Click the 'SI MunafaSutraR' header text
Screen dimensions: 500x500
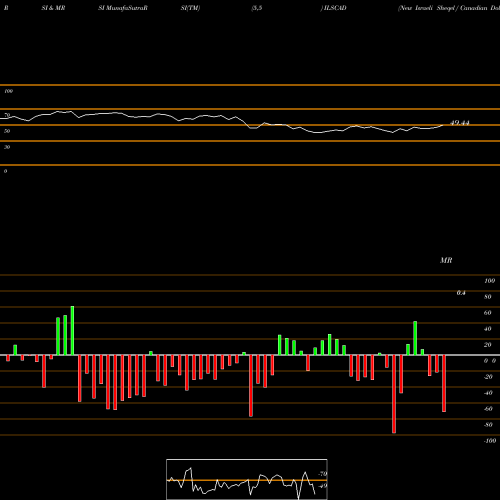(123, 8)
